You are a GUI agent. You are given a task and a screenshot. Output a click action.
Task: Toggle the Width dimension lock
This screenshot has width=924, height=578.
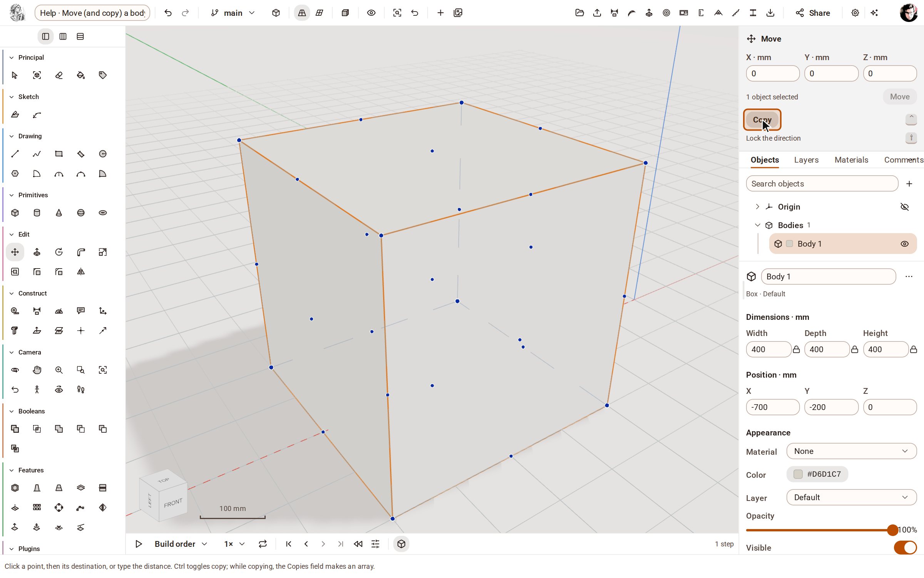pyautogui.click(x=797, y=349)
